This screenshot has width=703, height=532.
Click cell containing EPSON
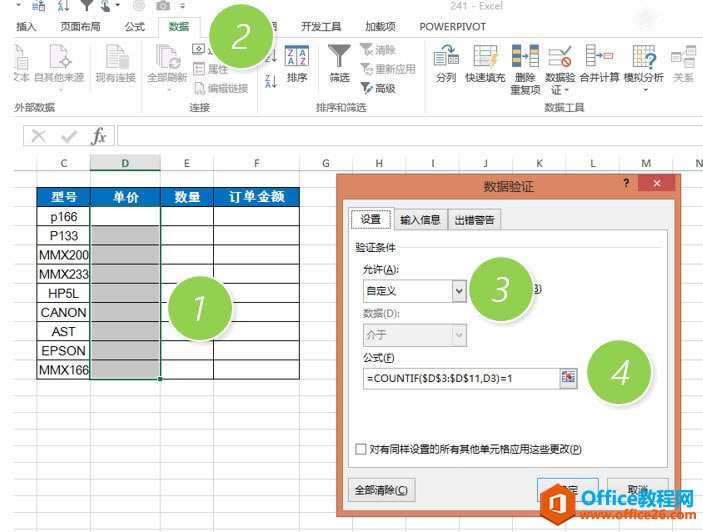(64, 350)
